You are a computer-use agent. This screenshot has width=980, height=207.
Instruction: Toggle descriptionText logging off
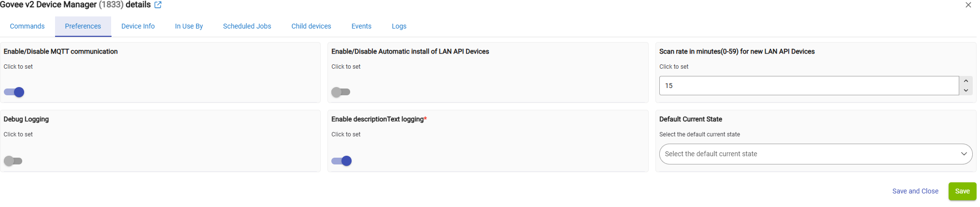341,161
